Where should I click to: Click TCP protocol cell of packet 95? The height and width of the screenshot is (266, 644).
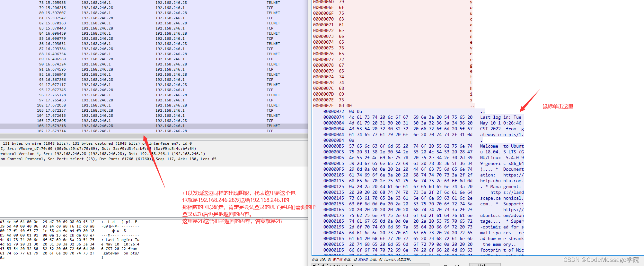[x=270, y=90]
